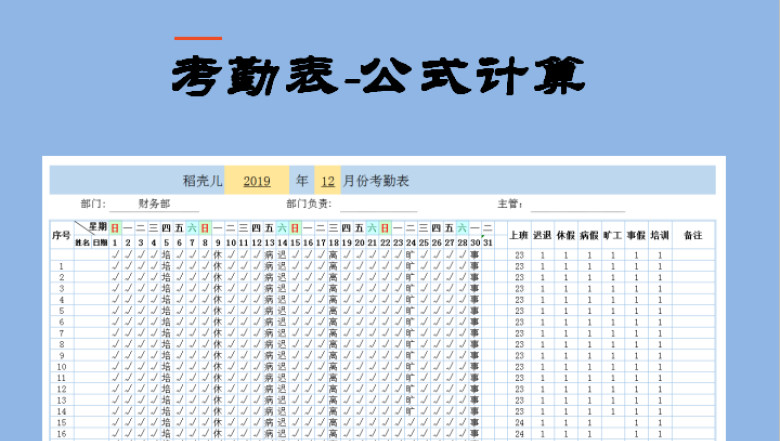This screenshot has height=441, width=780.
Task: Click the 四 weekday above date 19
Action: tap(346, 228)
